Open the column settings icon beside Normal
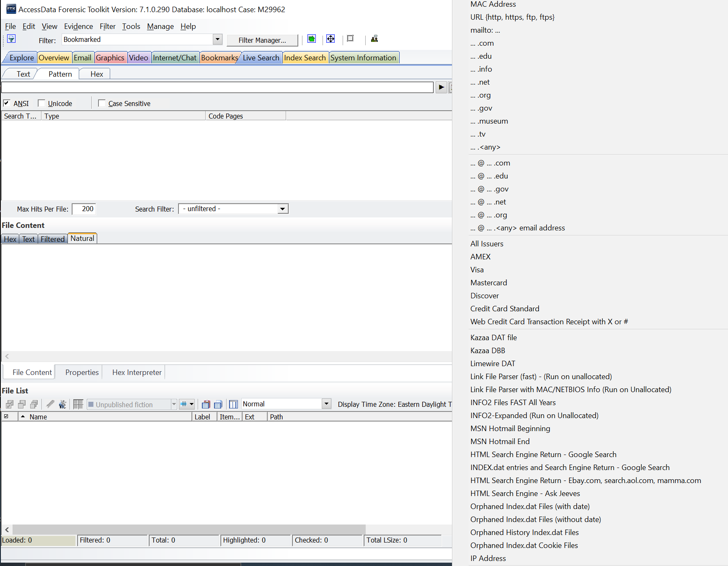Viewport: 728px width, 566px height. pyautogui.click(x=234, y=404)
